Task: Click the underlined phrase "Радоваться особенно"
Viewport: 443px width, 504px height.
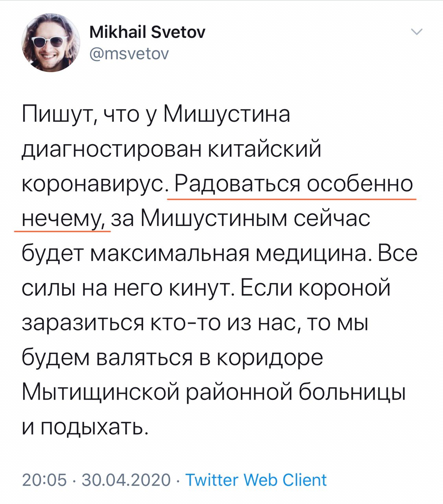Action: pos(293,183)
